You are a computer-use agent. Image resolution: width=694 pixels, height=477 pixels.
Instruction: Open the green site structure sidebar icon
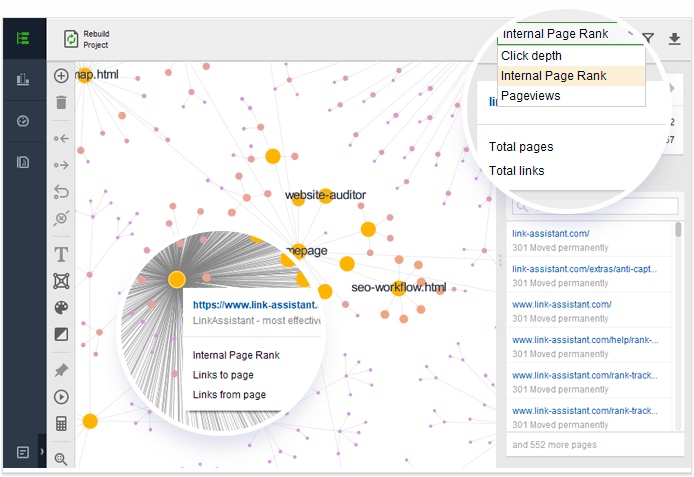23,38
